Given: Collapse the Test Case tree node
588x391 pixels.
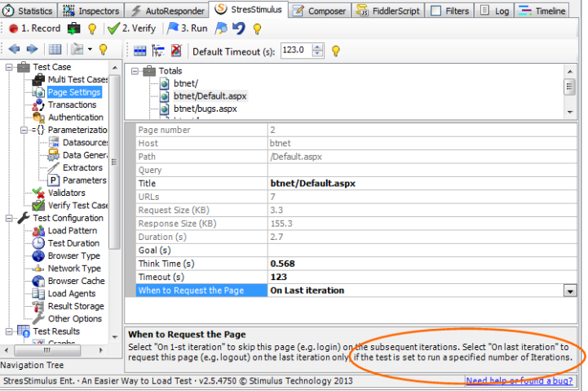Looking at the screenshot, I should click(x=9, y=67).
